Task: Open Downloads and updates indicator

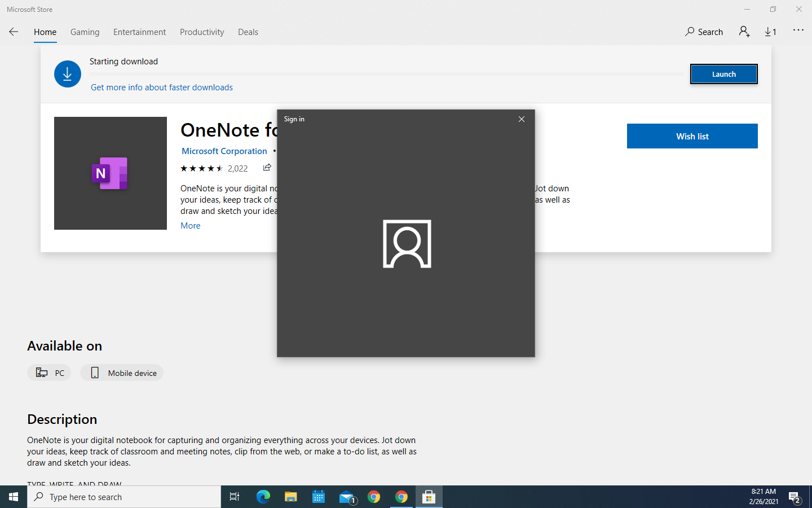Action: coord(771,32)
